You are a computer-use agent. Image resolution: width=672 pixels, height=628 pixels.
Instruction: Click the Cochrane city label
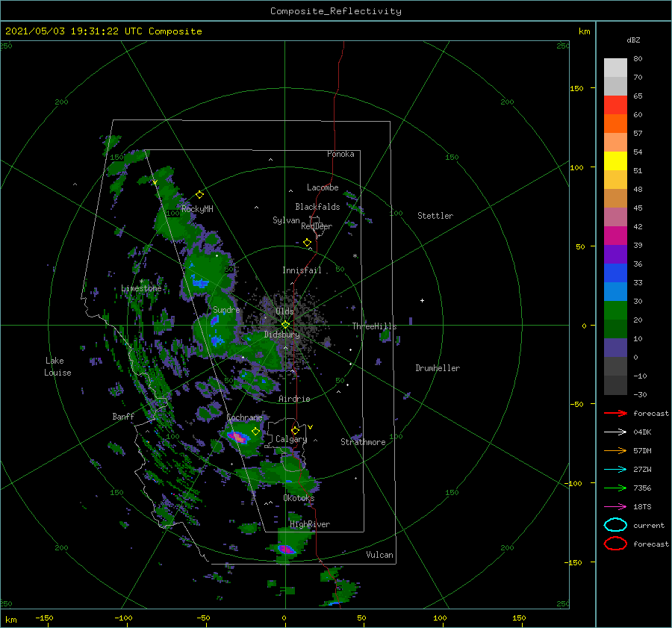pos(244,417)
